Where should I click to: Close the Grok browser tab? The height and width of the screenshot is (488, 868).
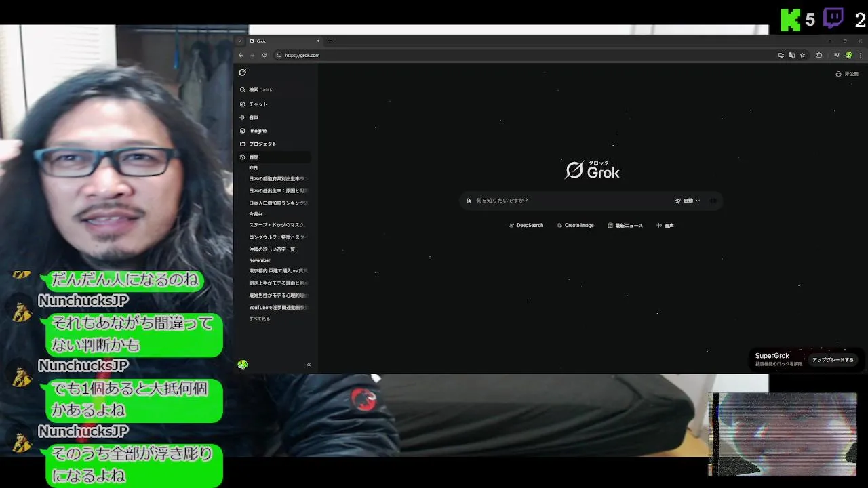[317, 41]
